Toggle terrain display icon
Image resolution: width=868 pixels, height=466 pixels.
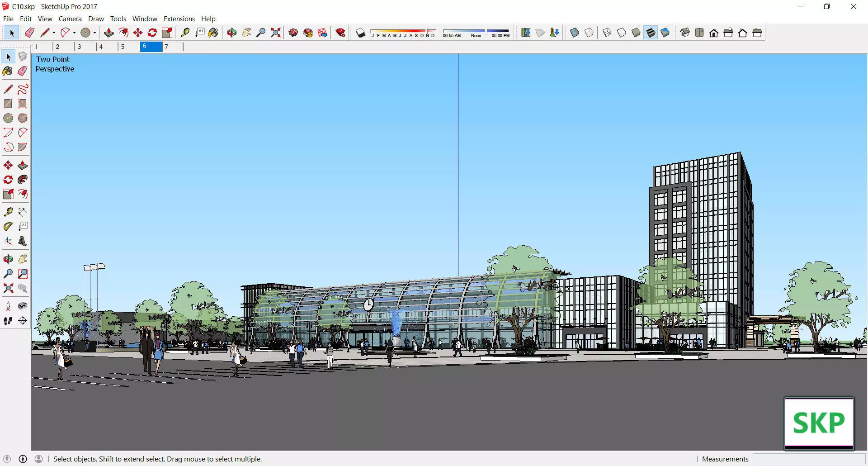540,33
